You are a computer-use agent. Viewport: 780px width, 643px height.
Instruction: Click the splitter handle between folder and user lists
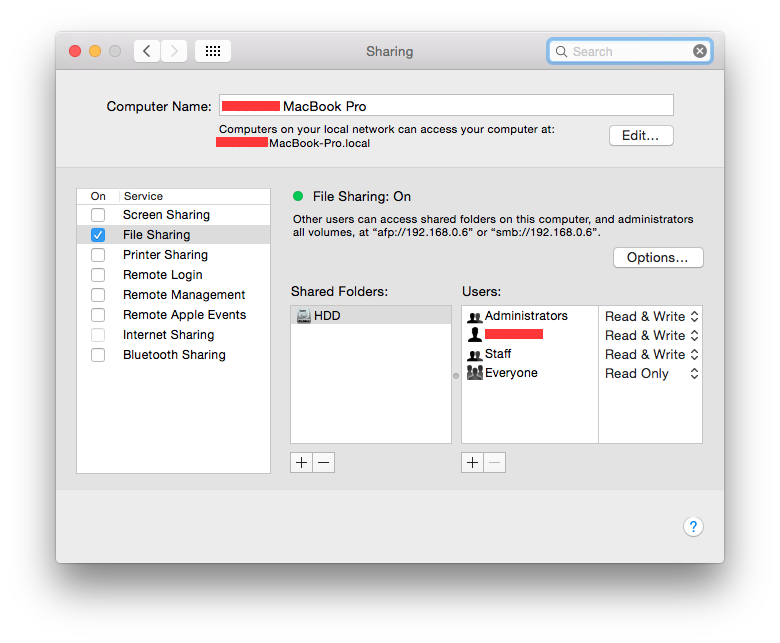[456, 376]
